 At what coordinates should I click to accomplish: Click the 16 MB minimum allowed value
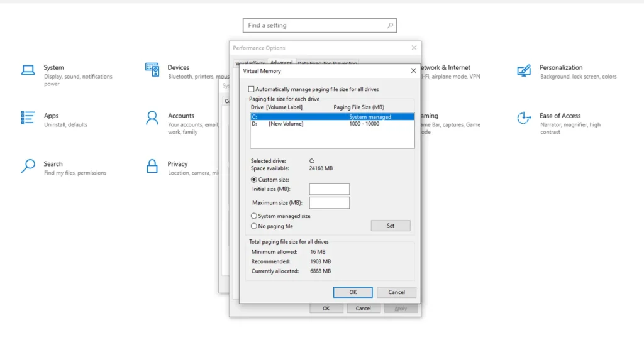318,252
